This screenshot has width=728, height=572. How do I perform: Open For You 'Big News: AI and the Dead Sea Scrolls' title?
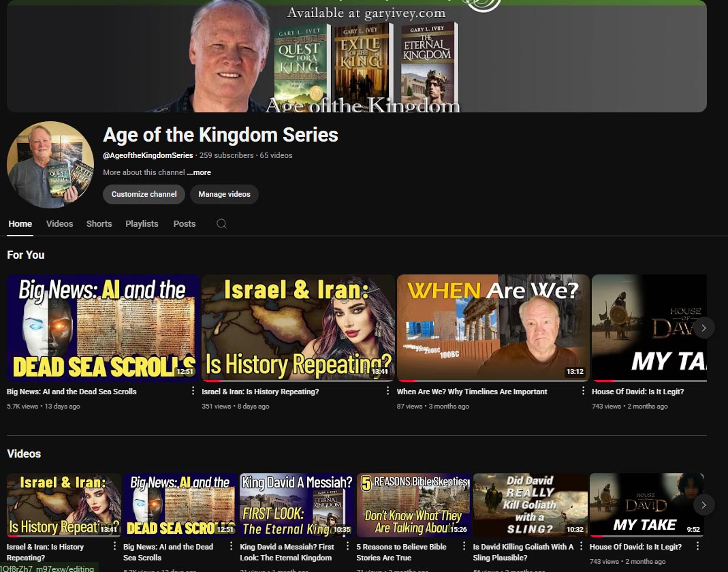72,392
